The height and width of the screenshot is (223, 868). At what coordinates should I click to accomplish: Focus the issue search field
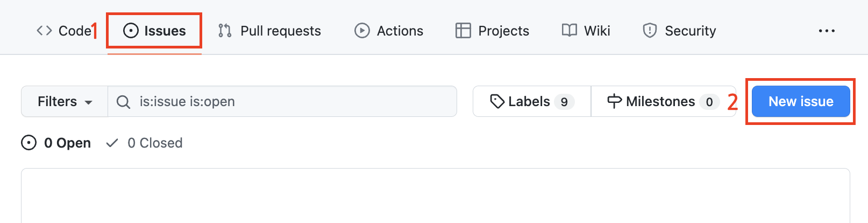click(282, 101)
